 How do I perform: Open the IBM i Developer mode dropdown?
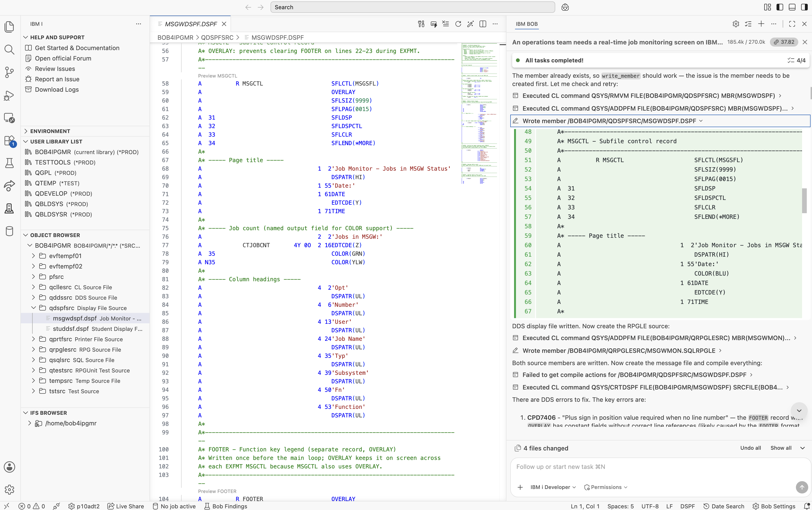click(553, 487)
